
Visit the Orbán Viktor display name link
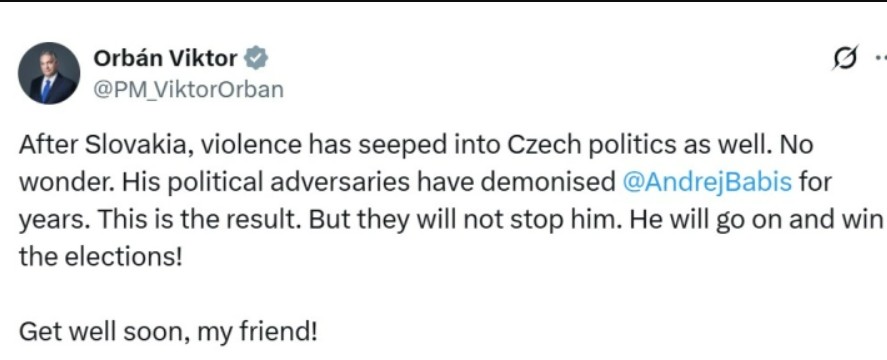point(165,58)
